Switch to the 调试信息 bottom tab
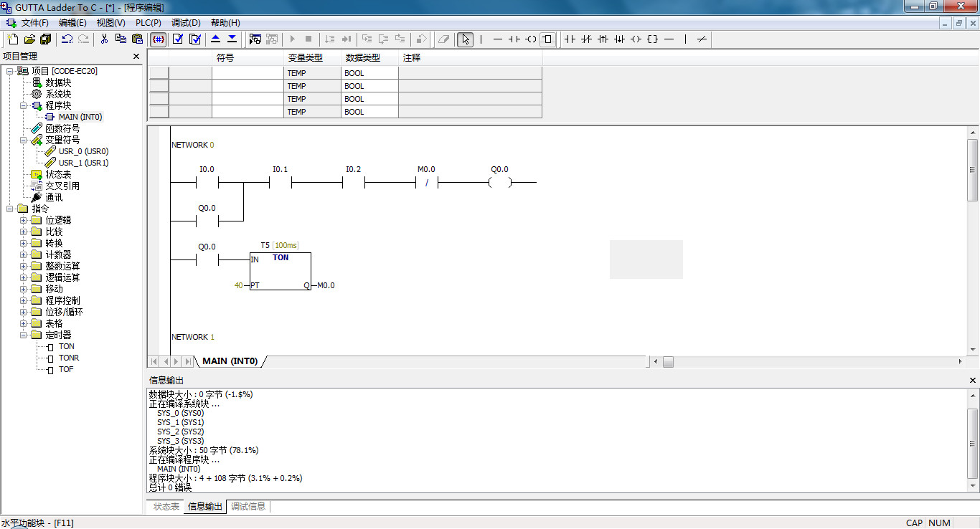Screen dimensions: 980x529 point(248,506)
